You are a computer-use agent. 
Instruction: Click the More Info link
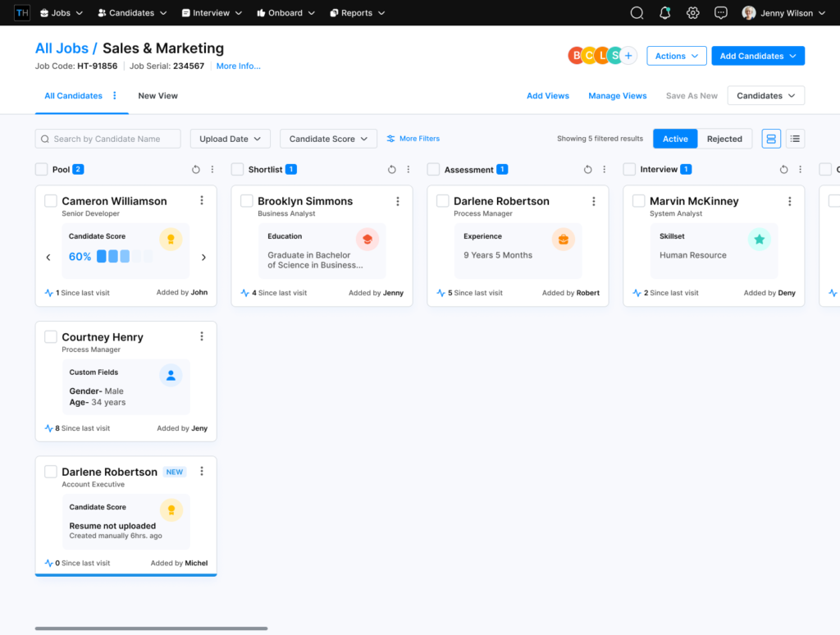tap(237, 66)
